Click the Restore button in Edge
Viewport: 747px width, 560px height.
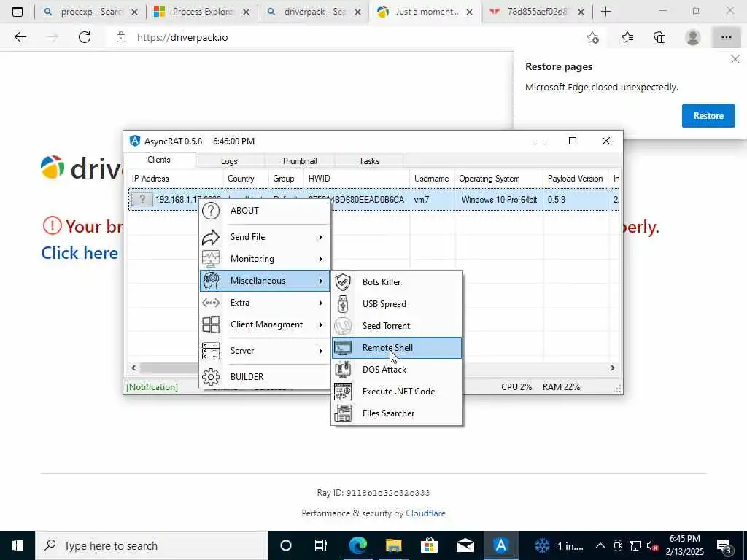click(x=708, y=116)
